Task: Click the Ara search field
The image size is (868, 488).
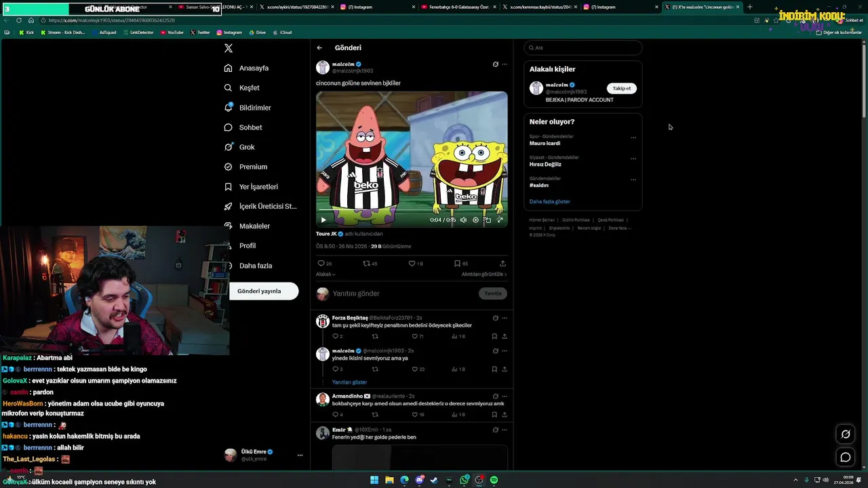Action: (x=583, y=47)
